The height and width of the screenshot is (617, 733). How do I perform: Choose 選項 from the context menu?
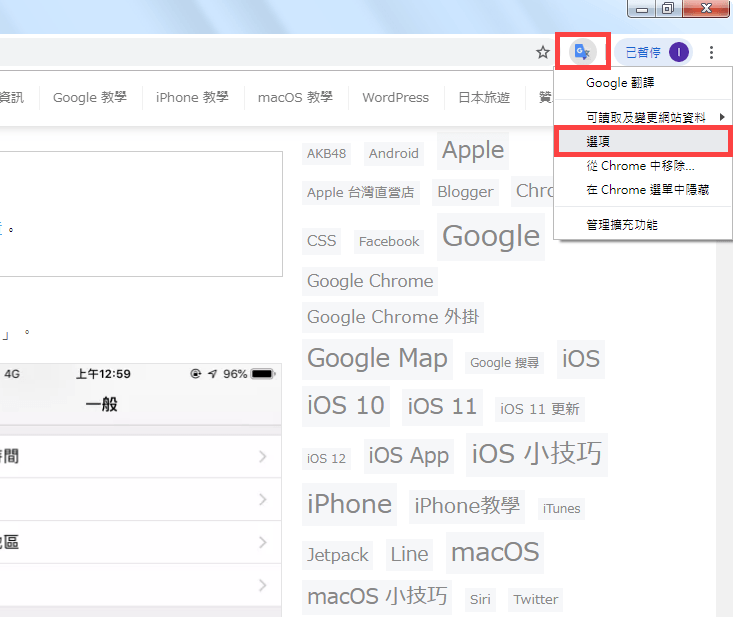[x=643, y=141]
